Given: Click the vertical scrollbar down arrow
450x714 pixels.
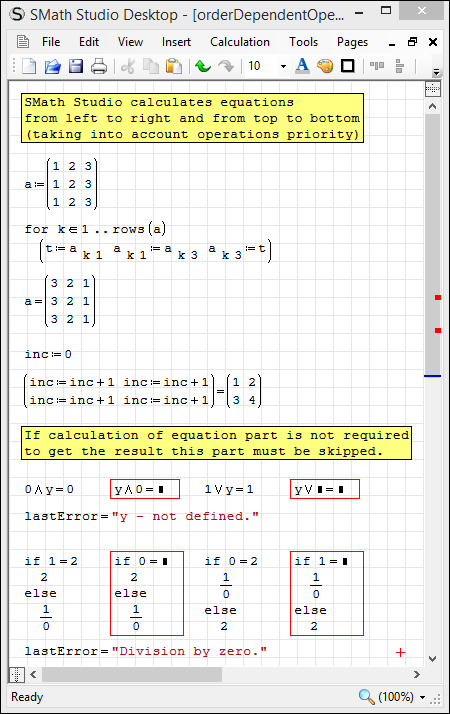Looking at the screenshot, I should [x=432, y=659].
